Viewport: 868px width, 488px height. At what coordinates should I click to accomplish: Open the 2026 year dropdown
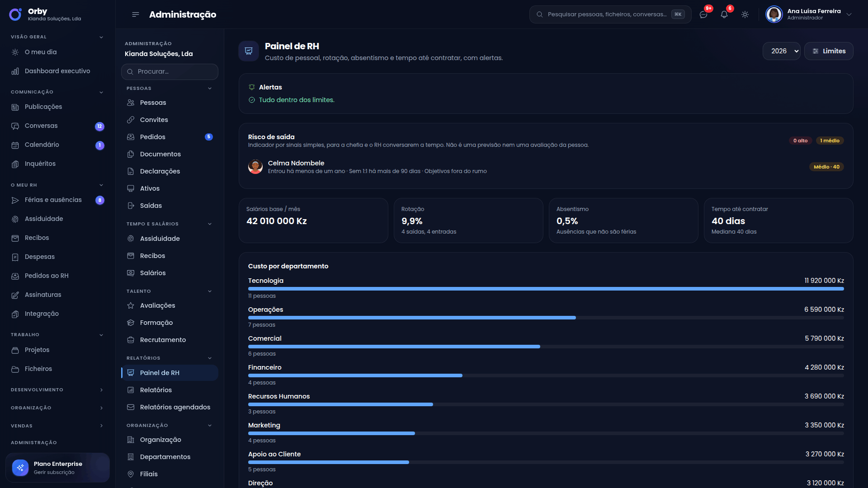click(x=781, y=51)
